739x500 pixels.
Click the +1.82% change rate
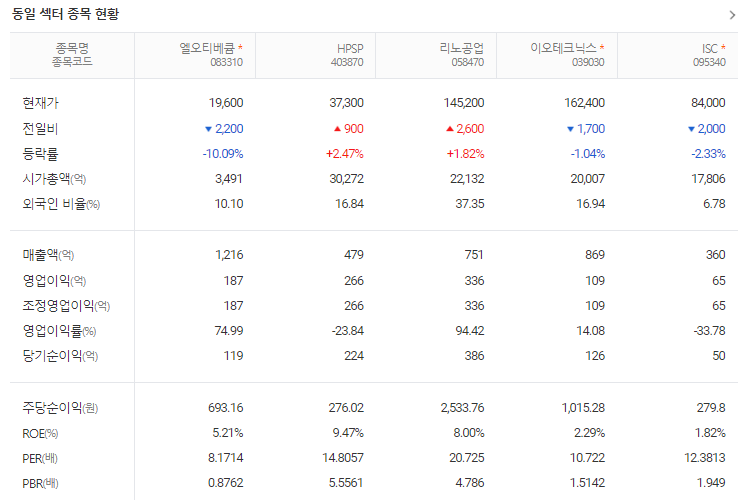point(465,154)
